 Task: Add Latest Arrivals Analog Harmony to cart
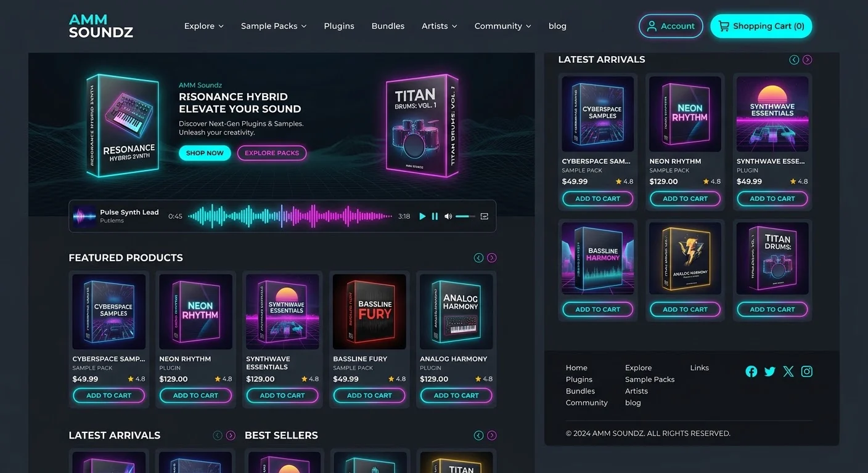686,309
